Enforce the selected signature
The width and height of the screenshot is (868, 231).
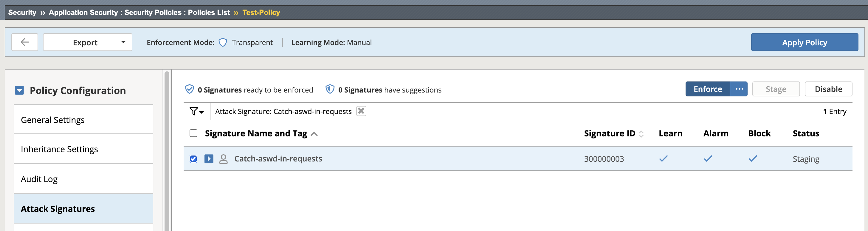coord(708,89)
